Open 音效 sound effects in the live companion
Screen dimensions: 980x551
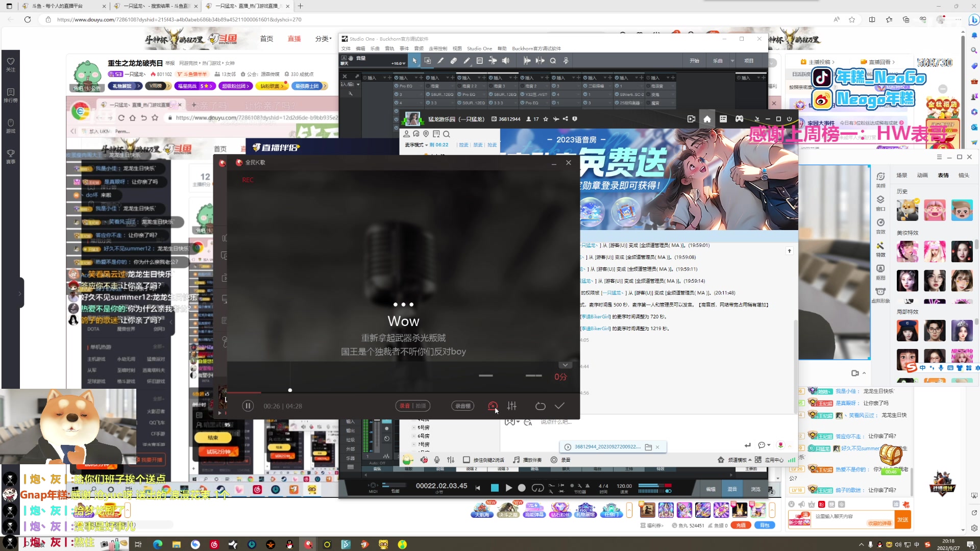pos(880,226)
